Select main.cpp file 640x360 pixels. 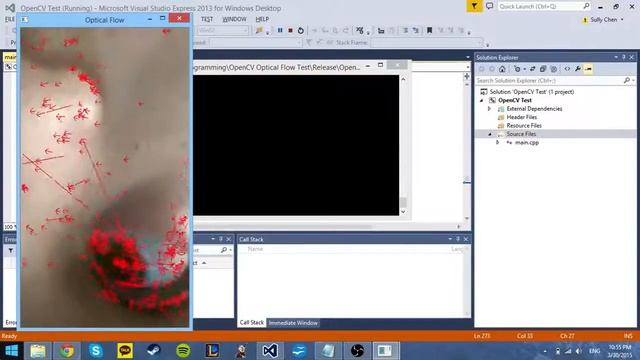(x=527, y=142)
